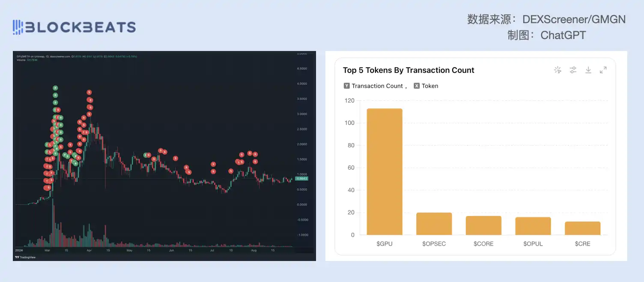The width and height of the screenshot is (644, 282).
Task: Click the Y axis badge icon
Action: pyautogui.click(x=346, y=86)
